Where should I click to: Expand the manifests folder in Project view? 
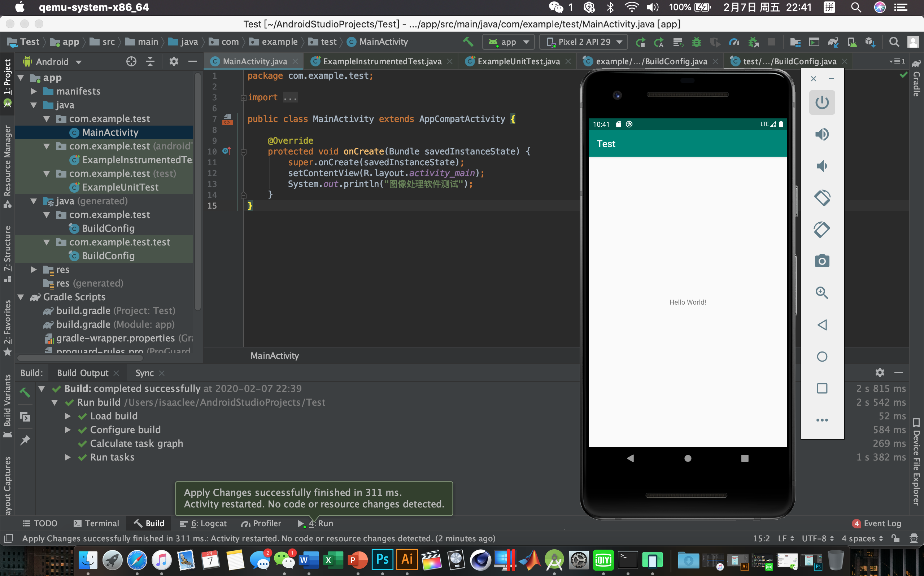[x=34, y=91]
